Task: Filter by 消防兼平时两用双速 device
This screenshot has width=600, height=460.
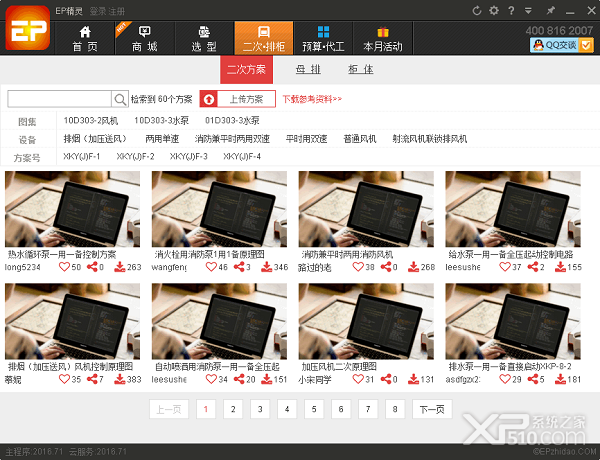Action: pos(232,139)
